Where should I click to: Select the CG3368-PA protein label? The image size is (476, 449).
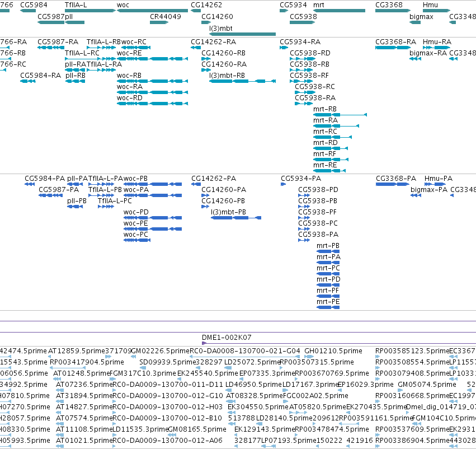pyautogui.click(x=396, y=179)
